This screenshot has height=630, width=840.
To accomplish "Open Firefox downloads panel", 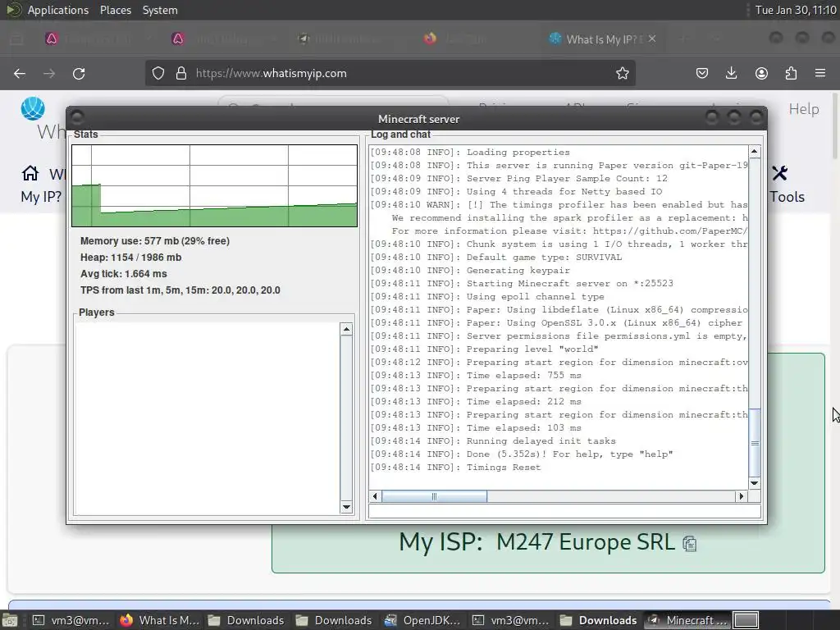I will point(731,73).
